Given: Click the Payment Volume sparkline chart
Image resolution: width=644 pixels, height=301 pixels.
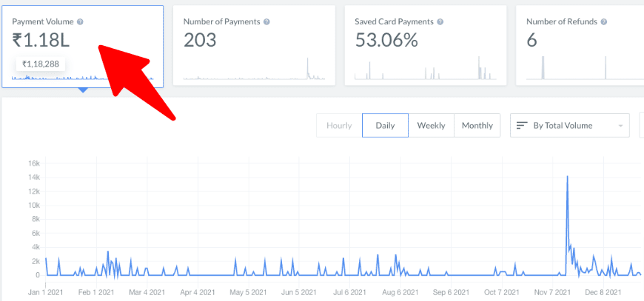Looking at the screenshot, I should [83, 77].
